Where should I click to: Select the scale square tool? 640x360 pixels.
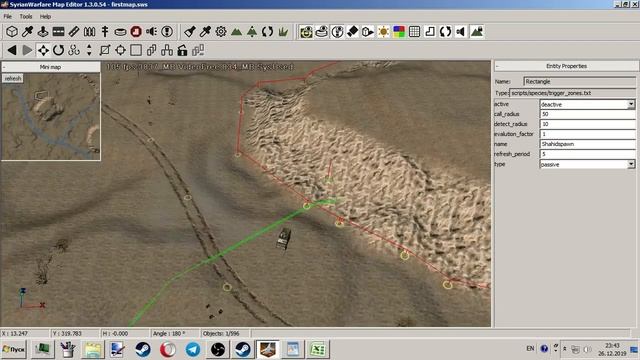coord(105,50)
